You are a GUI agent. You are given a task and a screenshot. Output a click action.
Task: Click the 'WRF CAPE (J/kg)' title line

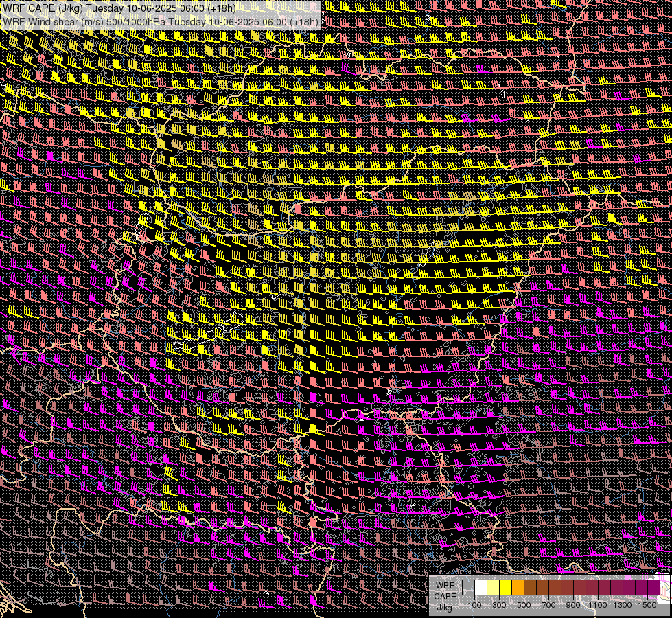pyautogui.click(x=119, y=8)
